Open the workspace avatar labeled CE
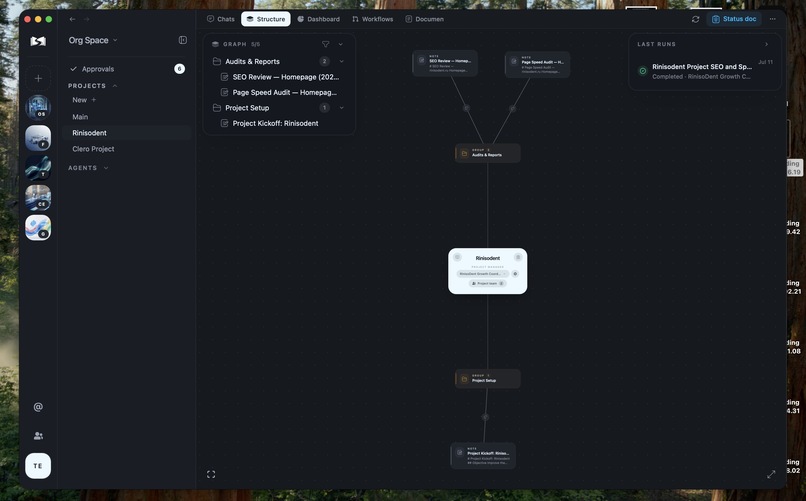This screenshot has height=501, width=806. [38, 198]
